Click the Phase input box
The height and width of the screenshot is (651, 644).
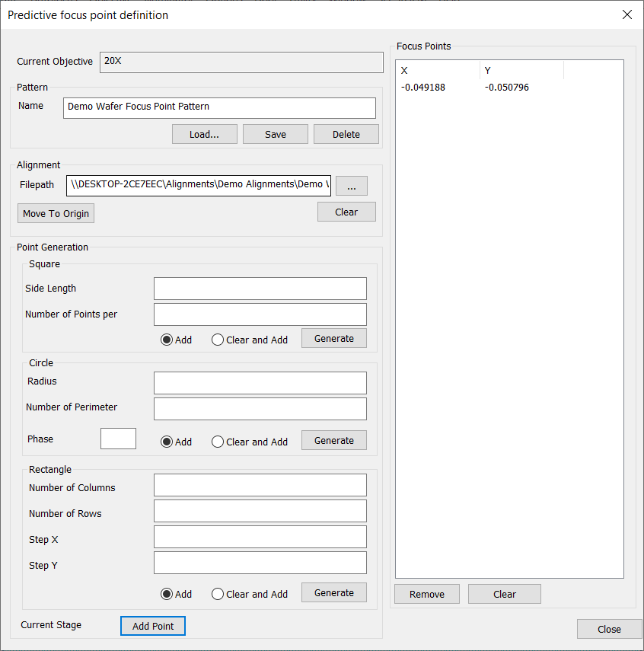tap(118, 439)
